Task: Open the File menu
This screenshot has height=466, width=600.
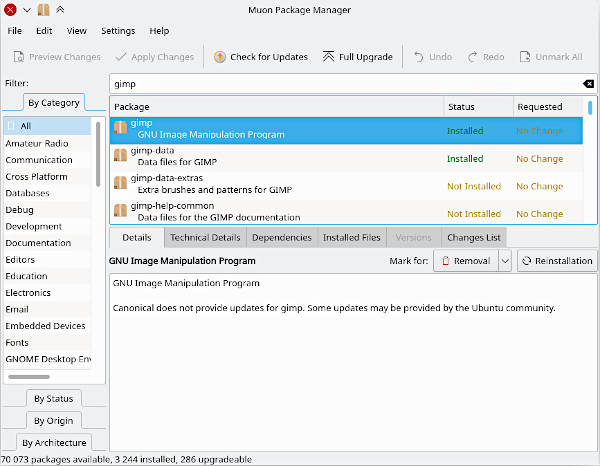Action: 15,31
